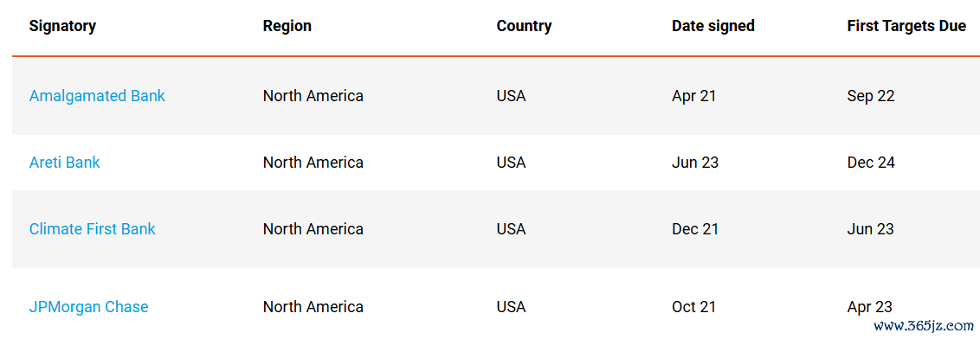The height and width of the screenshot is (339, 980).
Task: Click the Country column header
Action: tap(524, 26)
